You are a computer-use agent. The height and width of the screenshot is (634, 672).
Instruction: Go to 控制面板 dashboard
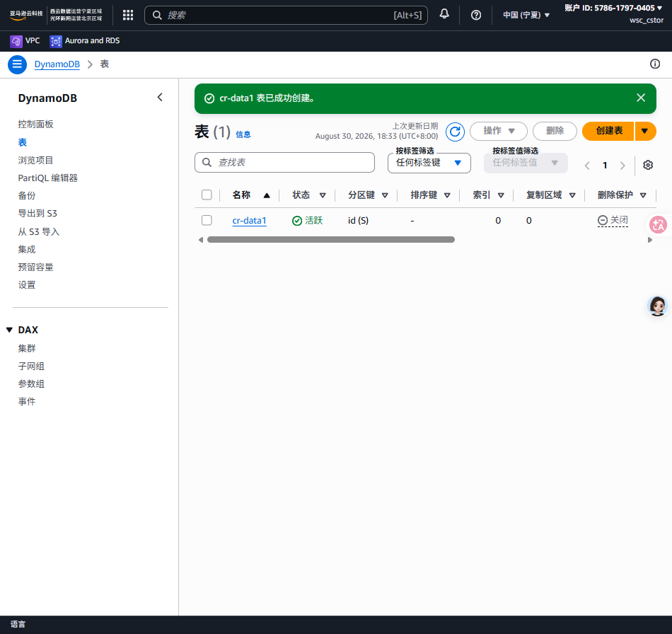(35, 125)
